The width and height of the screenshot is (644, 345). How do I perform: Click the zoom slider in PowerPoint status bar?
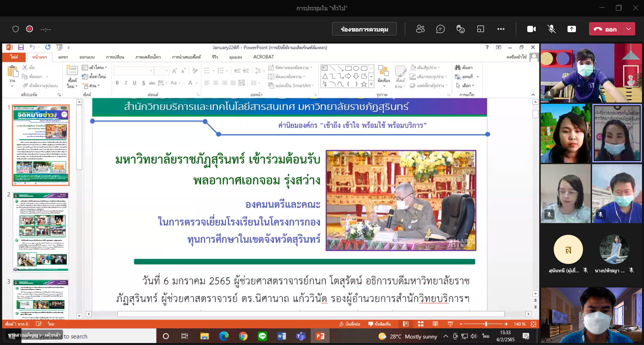[485, 324]
